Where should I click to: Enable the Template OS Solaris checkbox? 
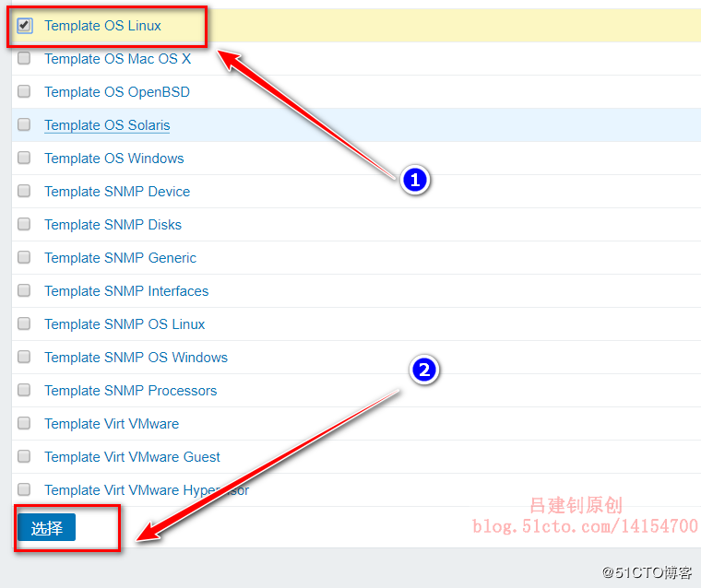24,124
